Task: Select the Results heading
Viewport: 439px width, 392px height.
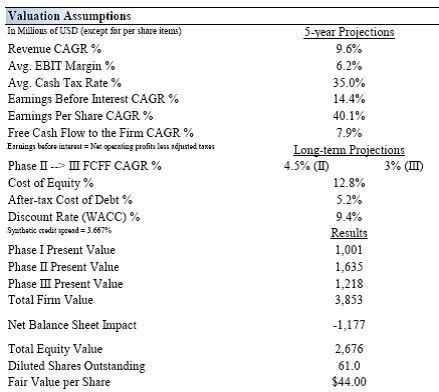Action: (349, 233)
